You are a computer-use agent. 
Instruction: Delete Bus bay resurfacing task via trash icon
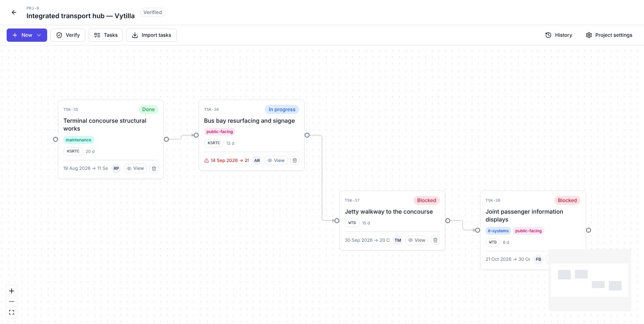(294, 160)
